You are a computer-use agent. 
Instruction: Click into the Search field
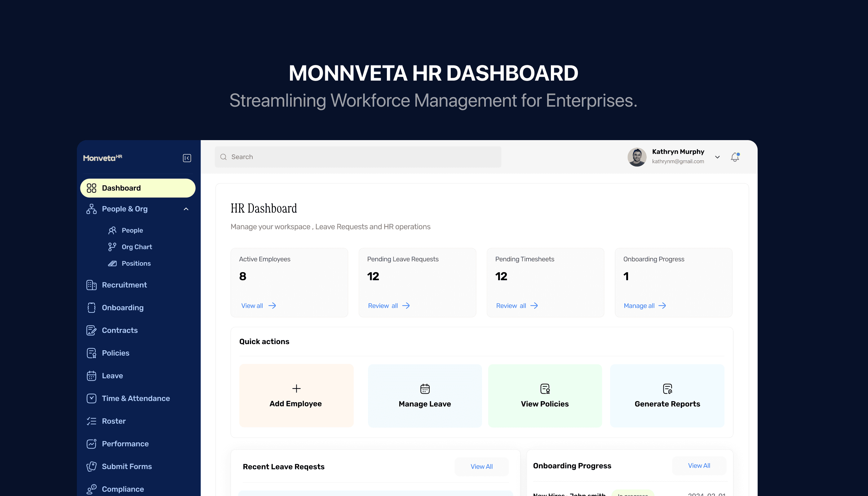(x=358, y=157)
